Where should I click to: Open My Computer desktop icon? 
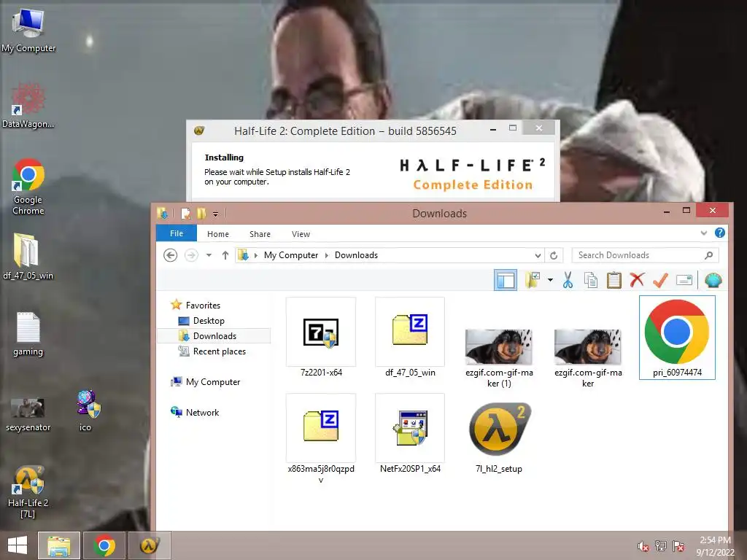pyautogui.click(x=28, y=29)
